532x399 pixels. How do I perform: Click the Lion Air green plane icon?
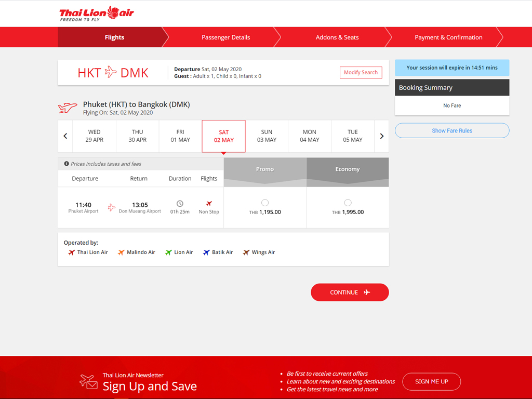168,252
